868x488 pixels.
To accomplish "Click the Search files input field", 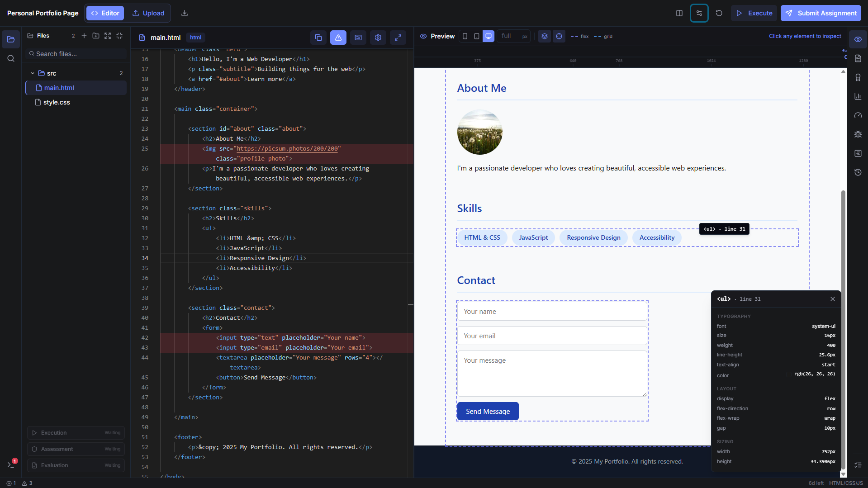I will (x=76, y=54).
